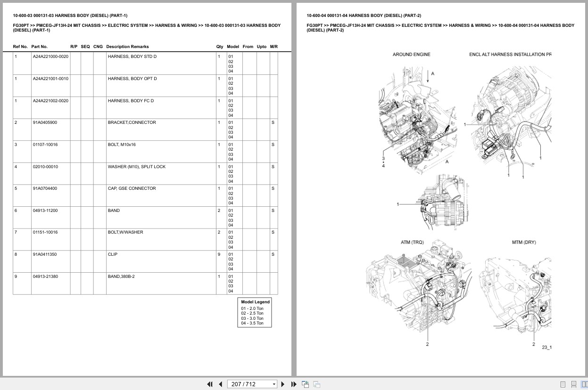Click the CLIP description

coord(113,254)
